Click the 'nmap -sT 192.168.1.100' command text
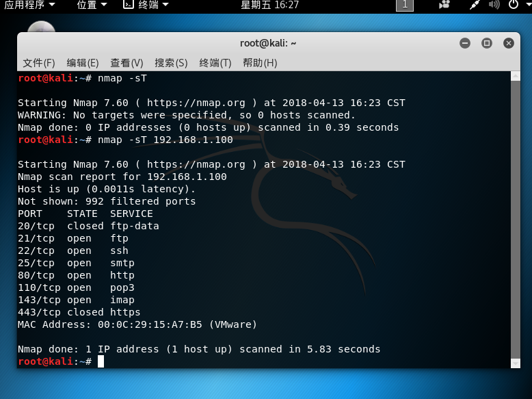This screenshot has width=532, height=399. click(165, 140)
